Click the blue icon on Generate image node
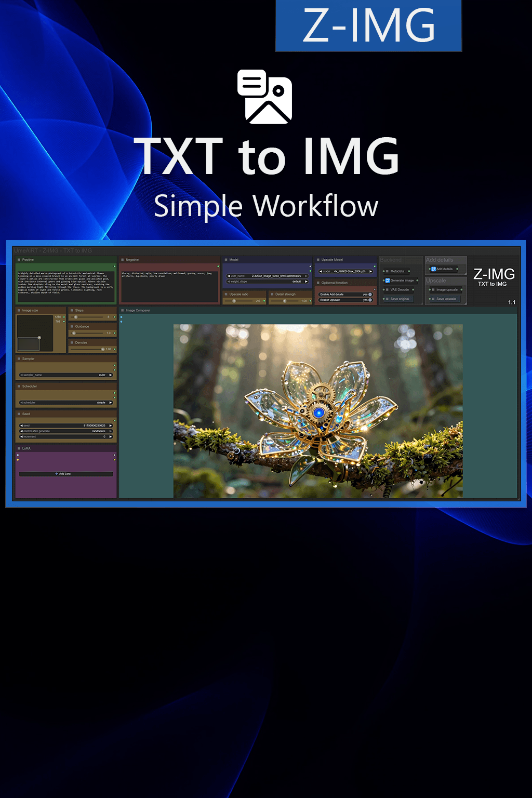The width and height of the screenshot is (532, 798). 388,281
